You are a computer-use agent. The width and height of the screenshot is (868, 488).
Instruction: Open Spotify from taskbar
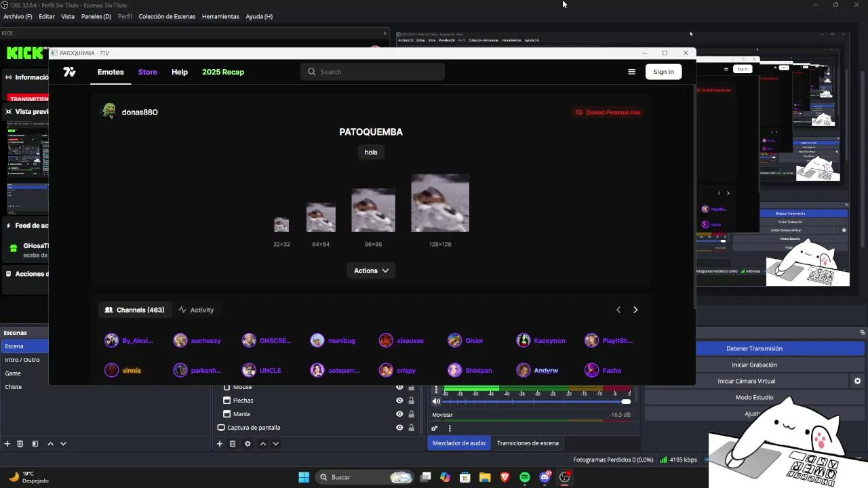tap(525, 477)
